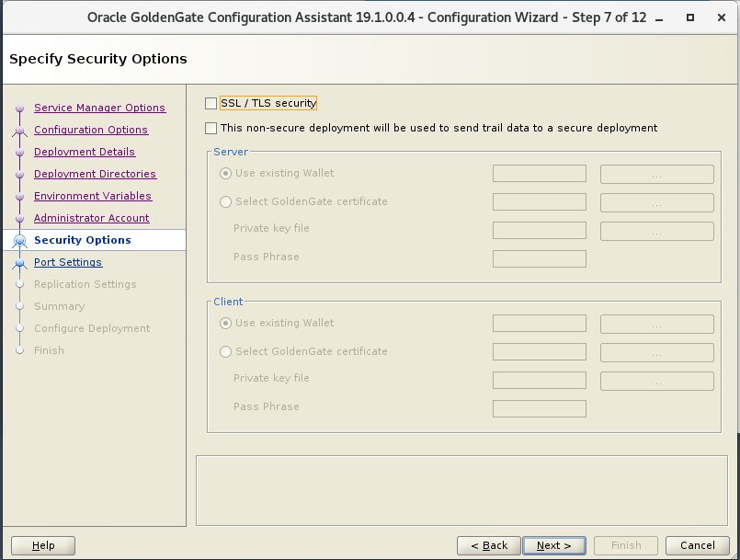Open the Configuration Options step link
Image resolution: width=740 pixels, height=560 pixels.
91,130
